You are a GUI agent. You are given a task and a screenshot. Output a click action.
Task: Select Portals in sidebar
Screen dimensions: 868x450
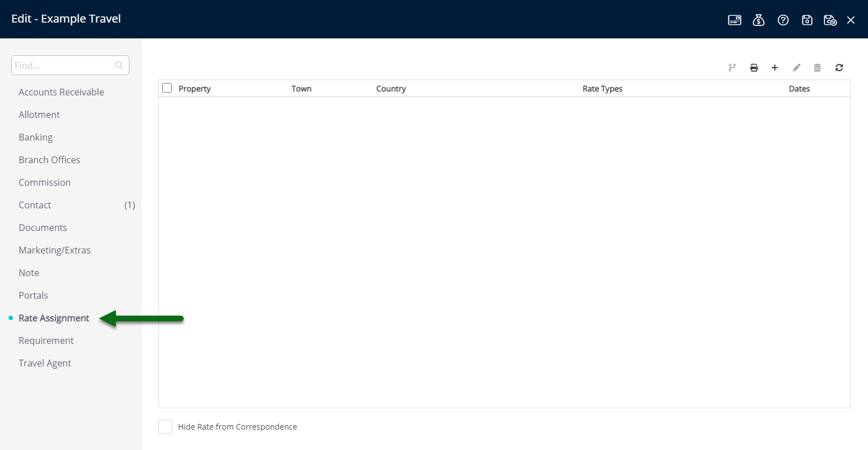(x=33, y=295)
